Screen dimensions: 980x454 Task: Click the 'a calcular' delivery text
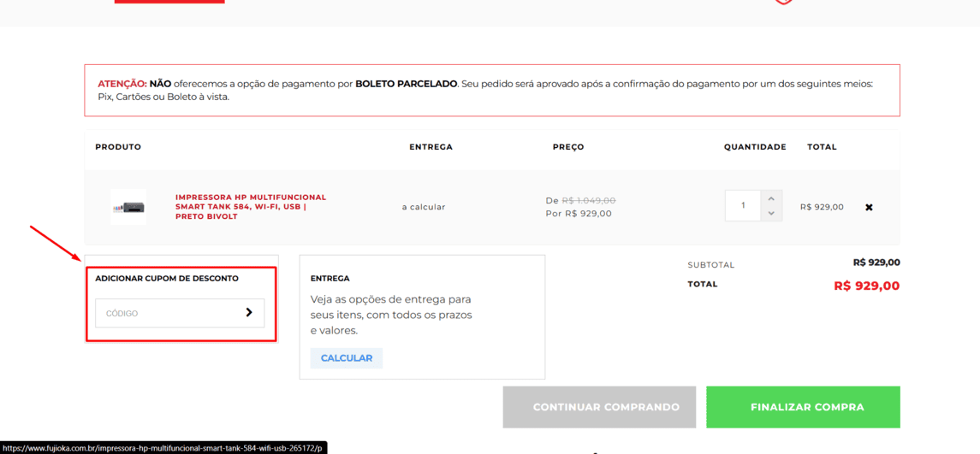click(x=424, y=207)
